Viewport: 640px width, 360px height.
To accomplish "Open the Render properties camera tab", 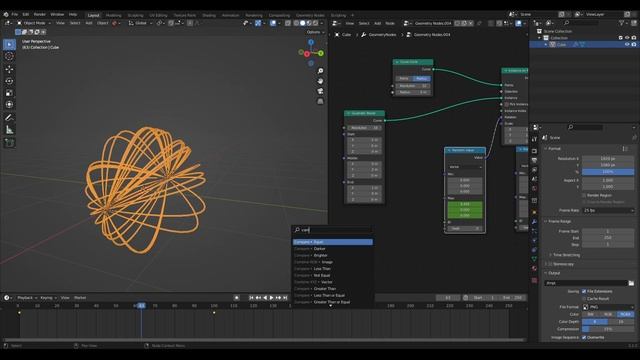I will click(x=534, y=151).
